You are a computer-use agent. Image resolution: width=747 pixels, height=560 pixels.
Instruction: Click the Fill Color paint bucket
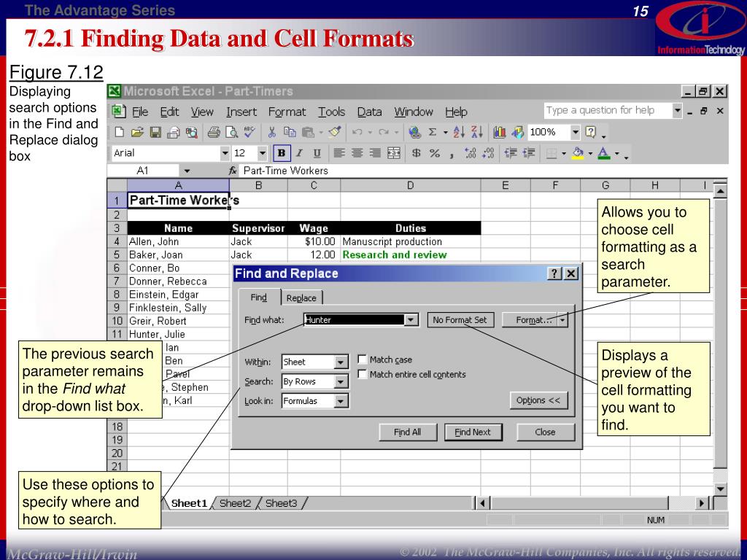pyautogui.click(x=578, y=153)
